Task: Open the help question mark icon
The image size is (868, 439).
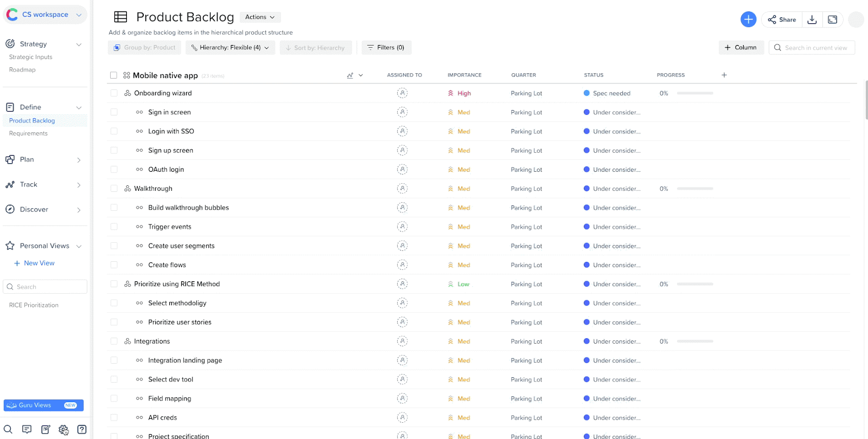Action: (82, 429)
